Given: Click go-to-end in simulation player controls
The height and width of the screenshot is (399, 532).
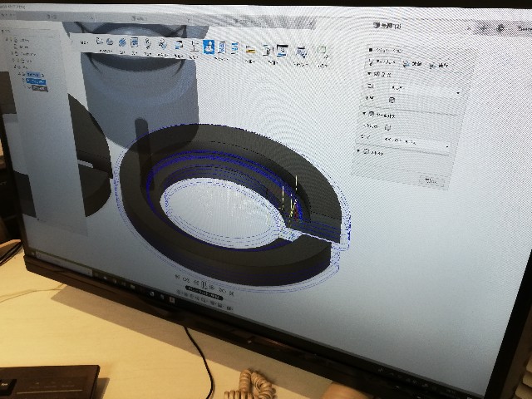Looking at the screenshot, I should [231, 293].
